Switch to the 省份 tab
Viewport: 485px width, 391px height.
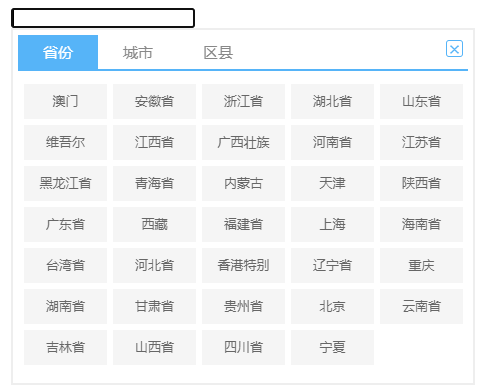point(58,52)
